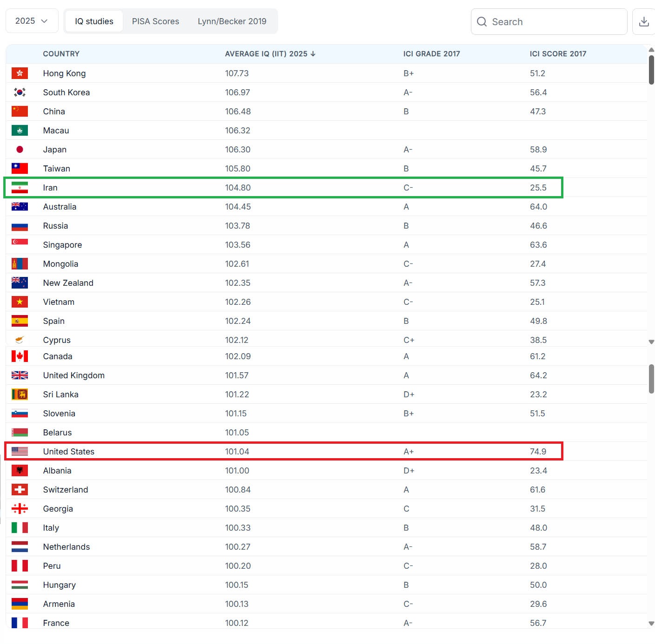Select the Spain flag icon
655x644 pixels.
(20, 321)
